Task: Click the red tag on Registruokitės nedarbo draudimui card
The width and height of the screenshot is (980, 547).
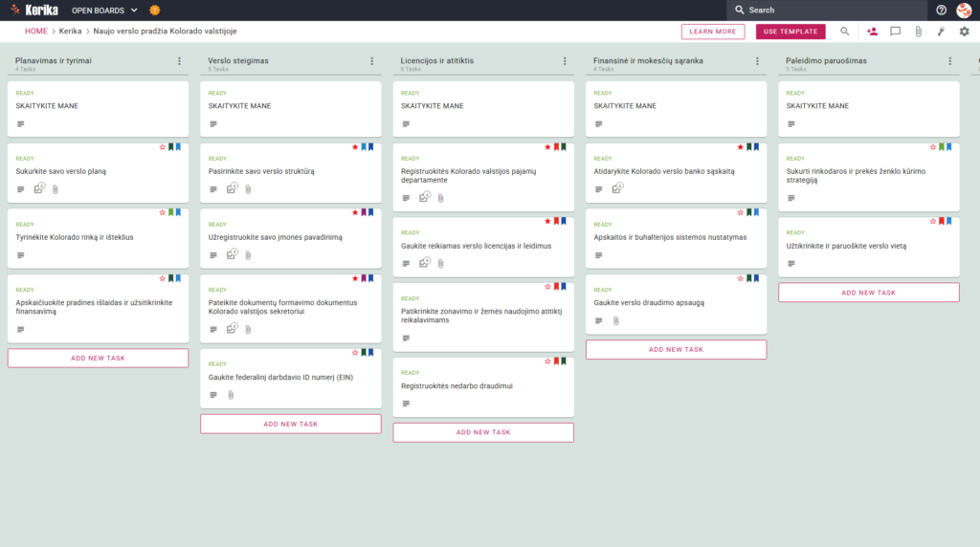Action: click(556, 361)
